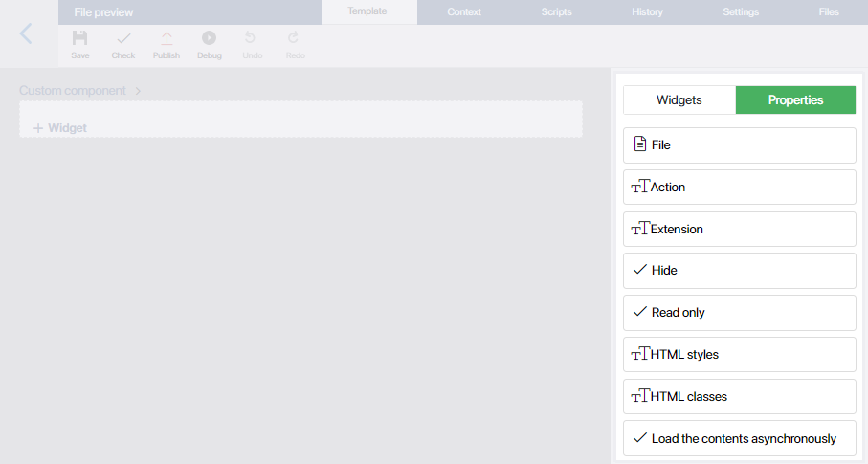Switch to the Widgets panel tab
Screen dimensions: 868x464
[x=679, y=100]
